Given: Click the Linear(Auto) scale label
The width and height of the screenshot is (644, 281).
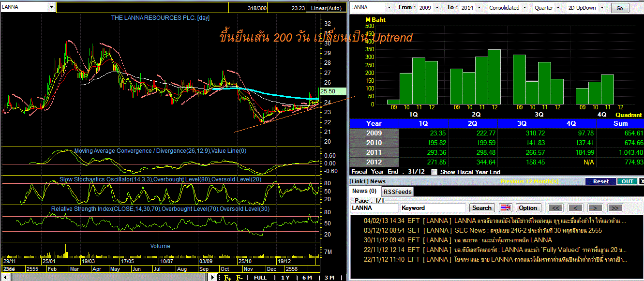Looking at the screenshot, I should [326, 8].
